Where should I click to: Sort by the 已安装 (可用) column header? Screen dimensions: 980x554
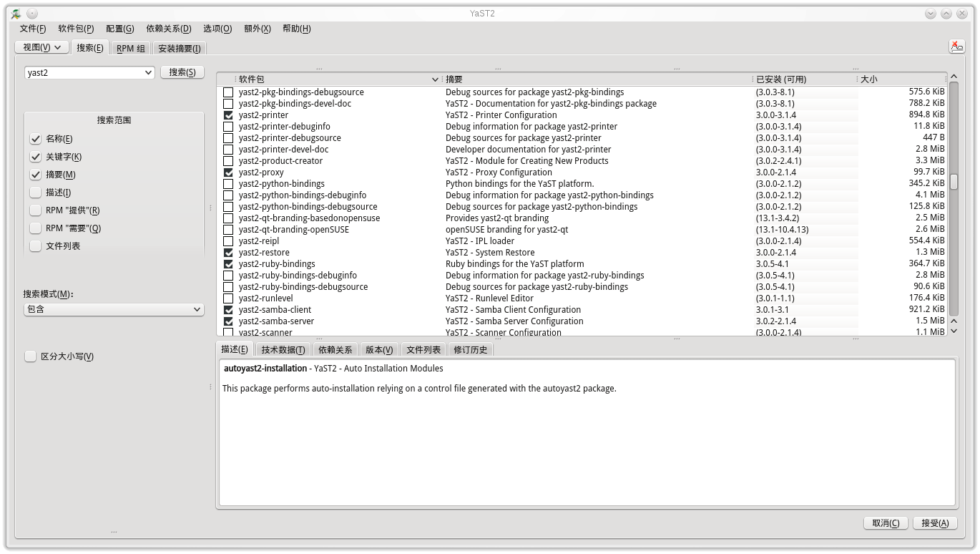(804, 79)
